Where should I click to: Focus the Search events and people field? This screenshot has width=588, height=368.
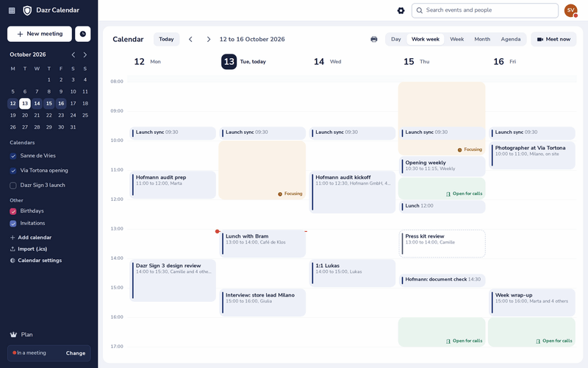tap(485, 10)
